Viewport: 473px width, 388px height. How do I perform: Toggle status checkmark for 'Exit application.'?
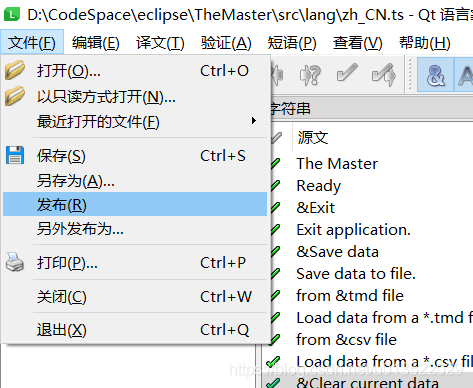click(x=275, y=230)
